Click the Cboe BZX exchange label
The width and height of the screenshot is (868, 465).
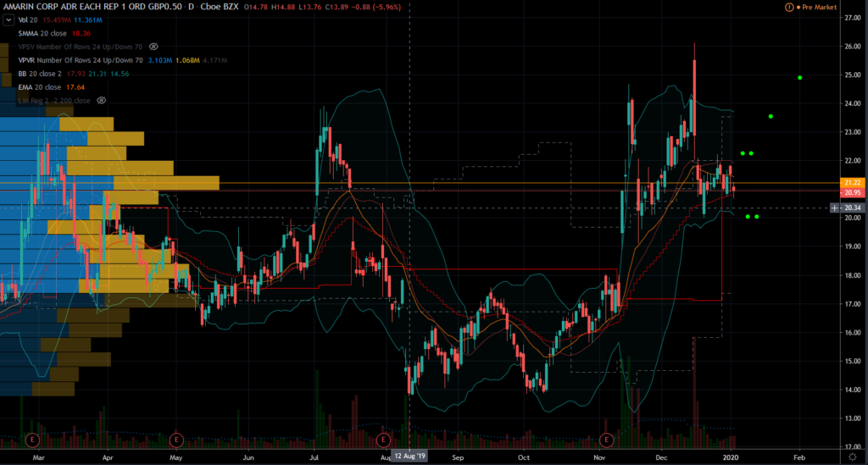220,7
